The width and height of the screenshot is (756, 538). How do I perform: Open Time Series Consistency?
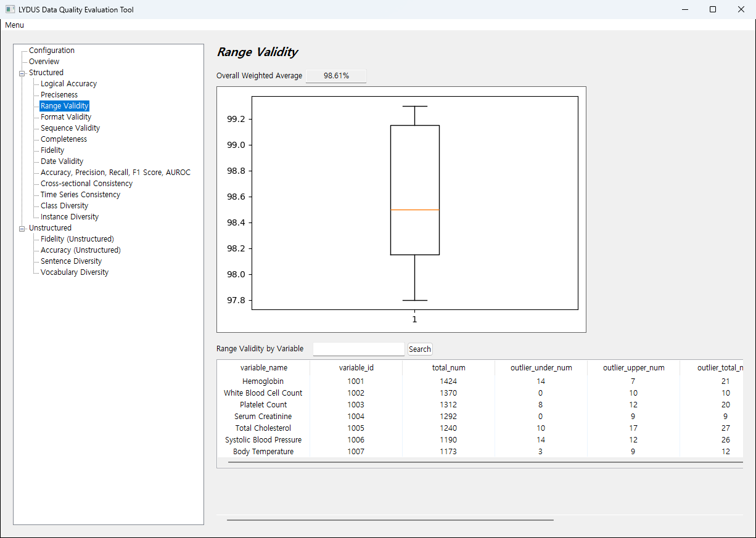click(80, 195)
